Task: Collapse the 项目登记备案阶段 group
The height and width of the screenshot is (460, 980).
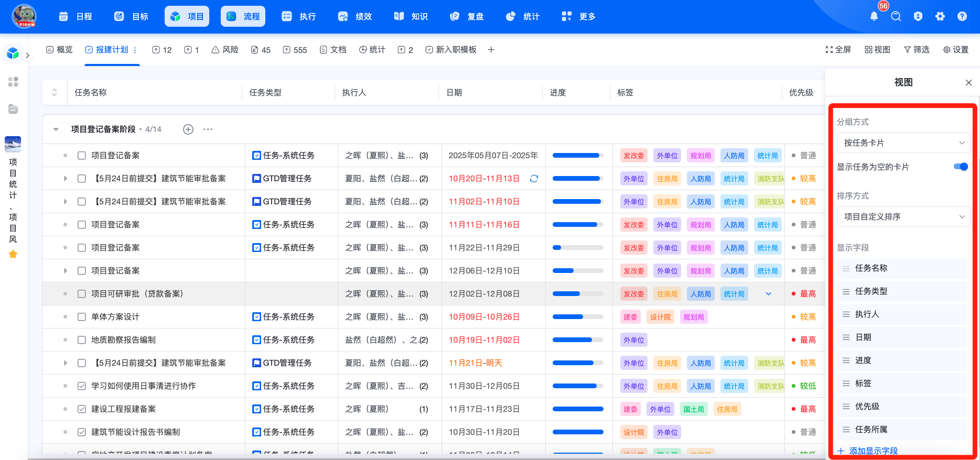Action: coord(56,129)
